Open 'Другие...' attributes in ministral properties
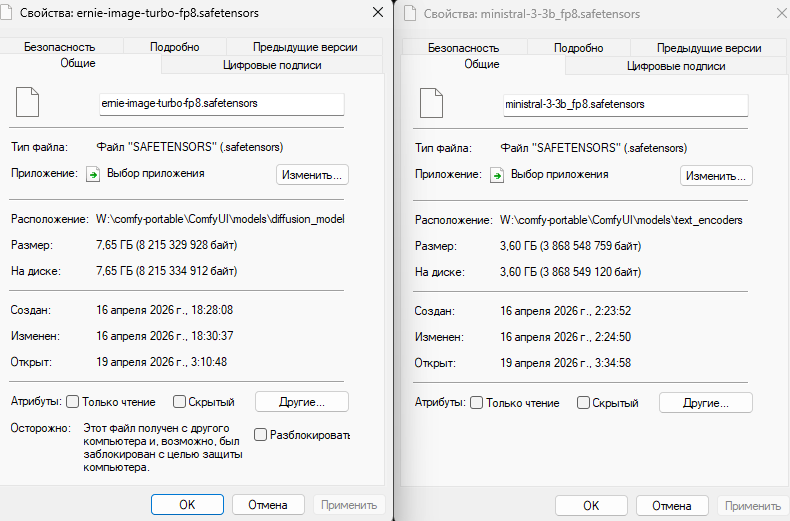 [x=706, y=403]
